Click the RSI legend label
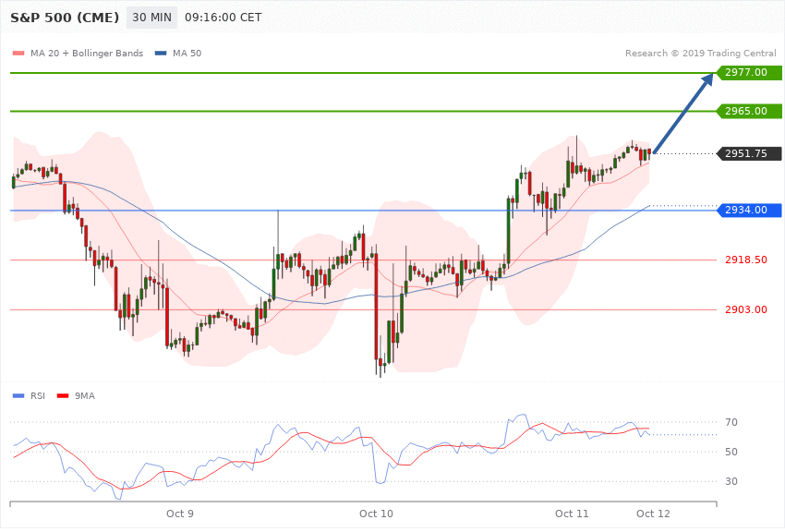The image size is (785, 532). point(38,396)
